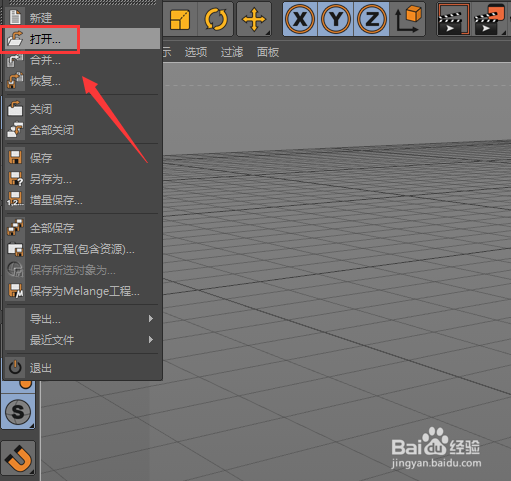Click Render View clapperboard icon
This screenshot has height=481, width=511.
tap(454, 19)
